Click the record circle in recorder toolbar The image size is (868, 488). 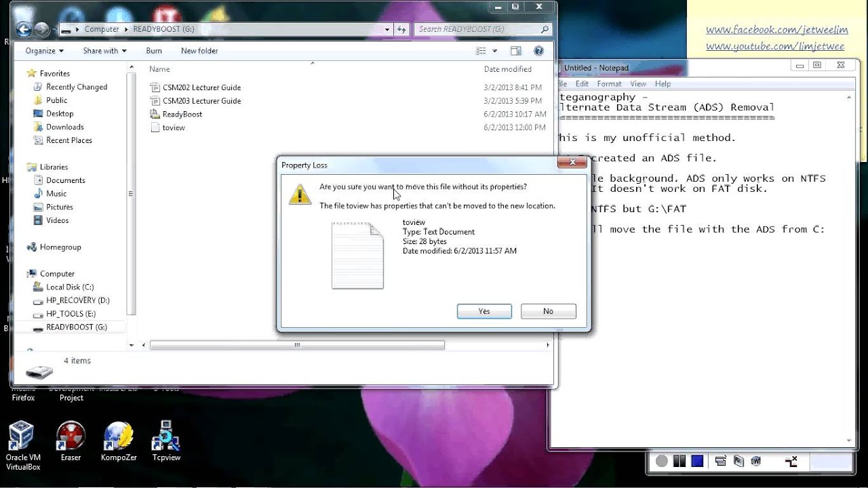(x=662, y=462)
